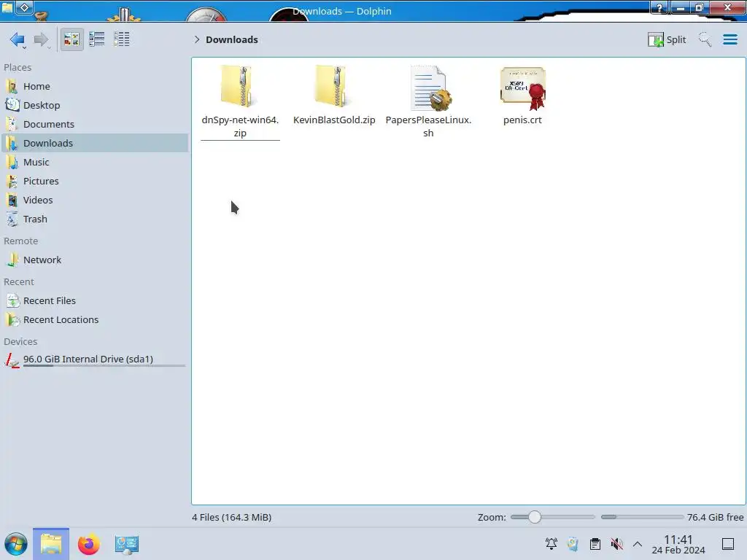Open window menu icon in title bar
Screen dimensions: 747x560
(7, 7)
